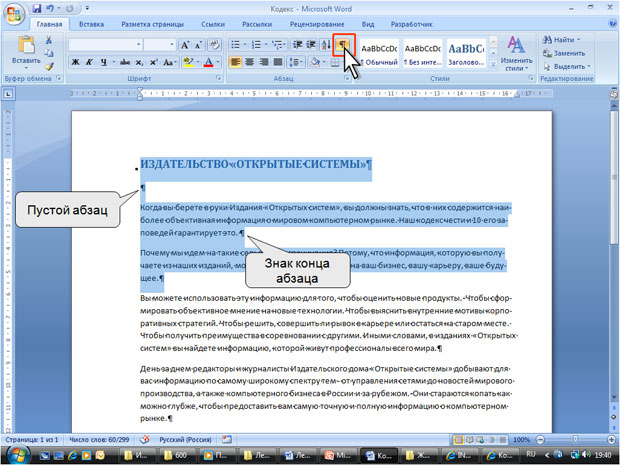Sort text with the A-Z sort icon

coord(326,45)
